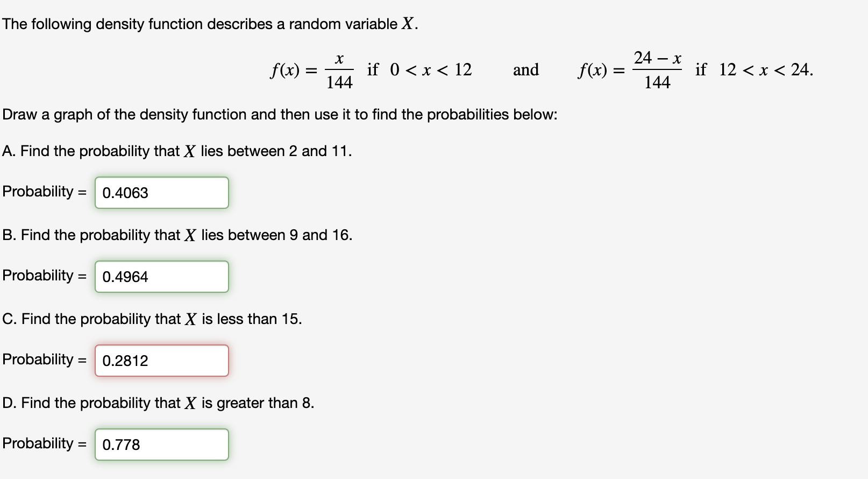Select the red-outlined answer box for part C
The height and width of the screenshot is (479, 868).
point(161,361)
